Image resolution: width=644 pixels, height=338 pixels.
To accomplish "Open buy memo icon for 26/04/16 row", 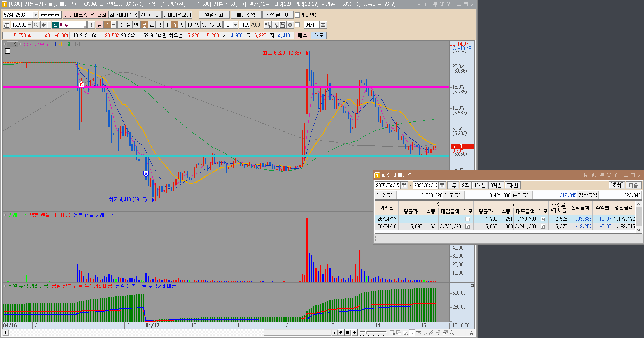I will click(x=467, y=226).
